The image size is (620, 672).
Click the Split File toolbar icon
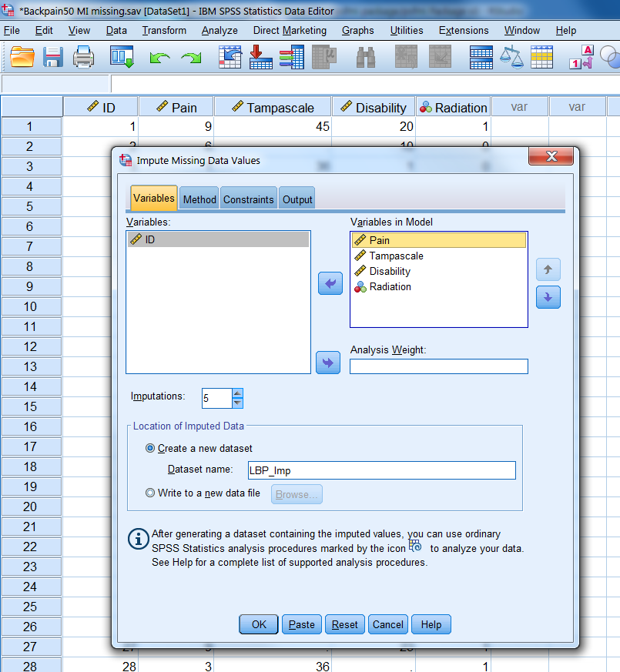click(x=481, y=57)
